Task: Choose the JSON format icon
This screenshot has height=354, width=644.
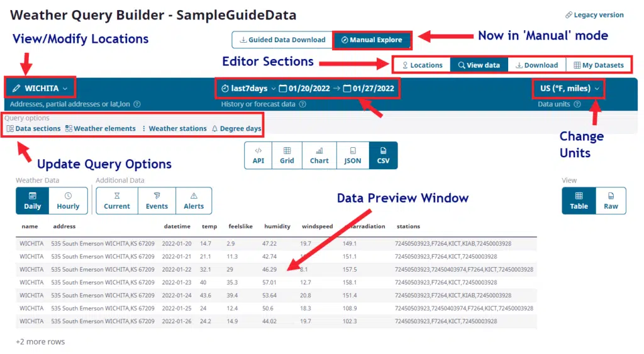Action: pyautogui.click(x=352, y=155)
